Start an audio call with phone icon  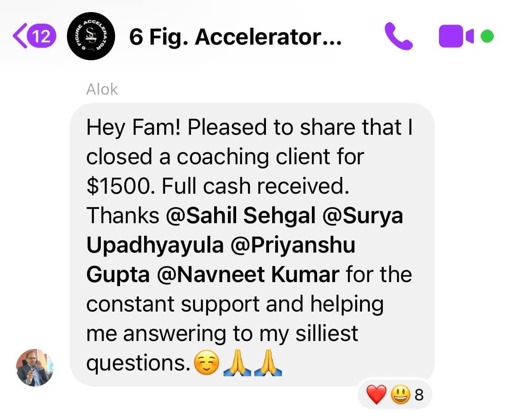[398, 36]
